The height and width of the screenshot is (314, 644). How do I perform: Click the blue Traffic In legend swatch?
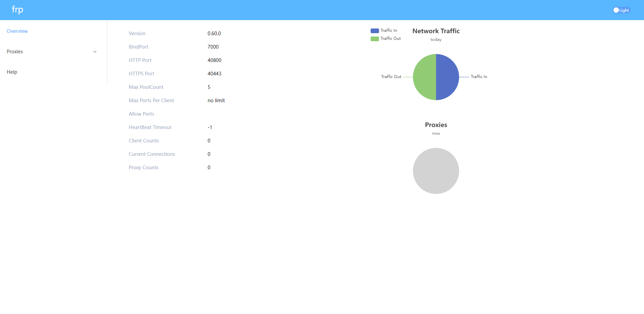(x=375, y=30)
